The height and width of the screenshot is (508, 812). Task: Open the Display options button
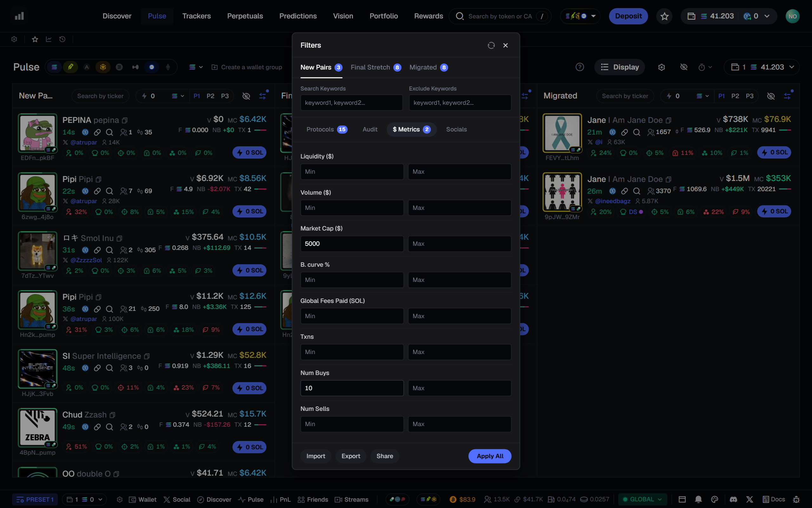tap(619, 67)
